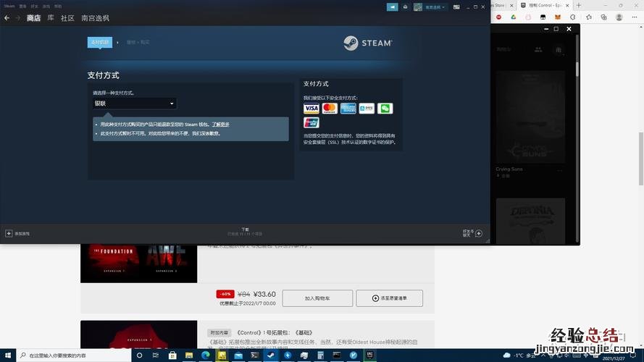Click the 了解更多 learn more link
Image resolution: width=644 pixels, height=362 pixels.
(220, 125)
